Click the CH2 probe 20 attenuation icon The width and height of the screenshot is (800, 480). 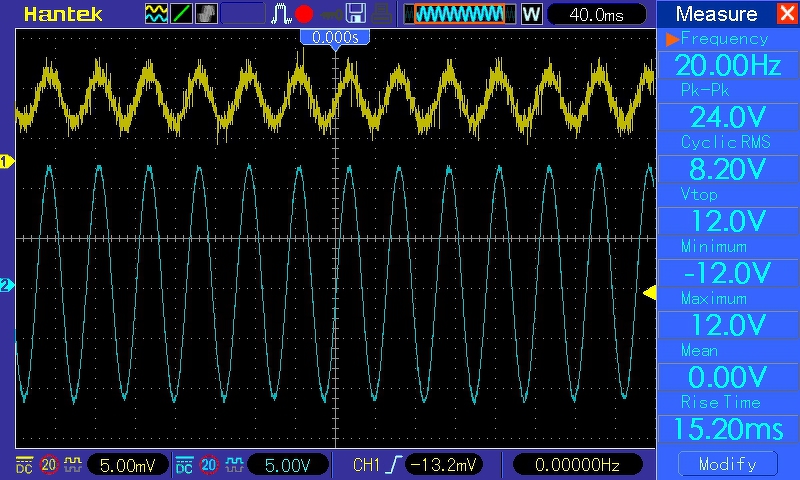click(209, 465)
